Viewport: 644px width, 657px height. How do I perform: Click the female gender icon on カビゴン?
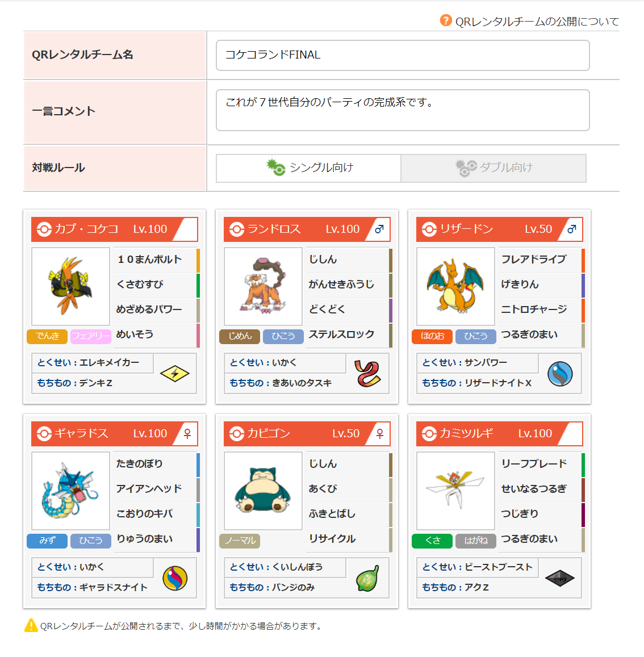[x=379, y=434]
